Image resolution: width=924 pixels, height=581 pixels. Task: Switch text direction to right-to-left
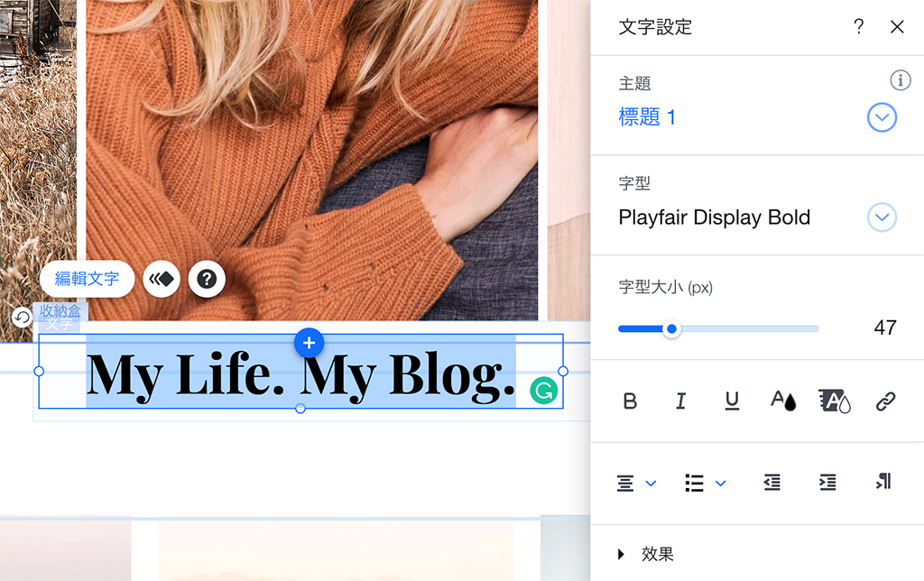pos(883,482)
